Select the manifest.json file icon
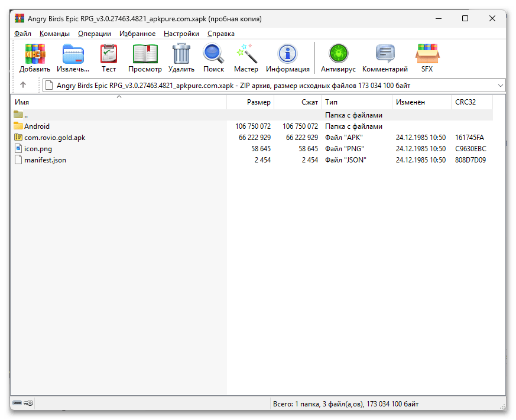The height and width of the screenshot is (420, 516). (x=18, y=159)
